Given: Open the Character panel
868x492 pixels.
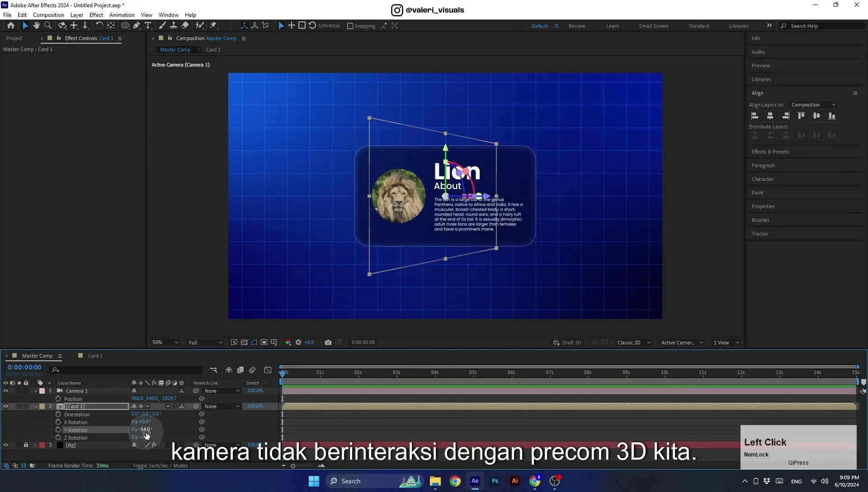Looking at the screenshot, I should 762,179.
